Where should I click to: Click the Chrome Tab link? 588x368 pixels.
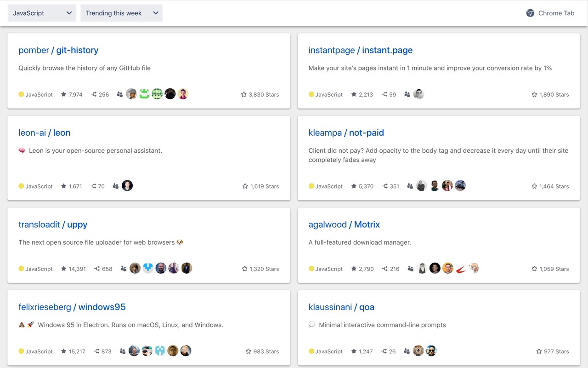coord(550,13)
